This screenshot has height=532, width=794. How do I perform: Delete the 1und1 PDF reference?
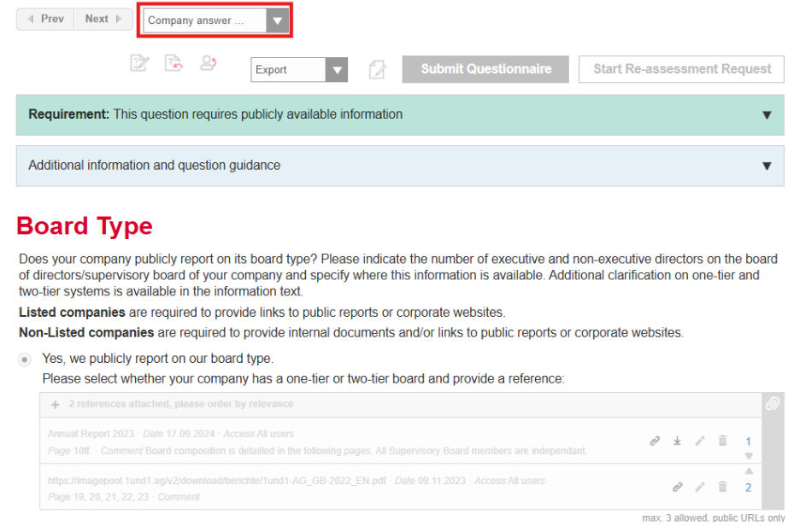coord(723,488)
